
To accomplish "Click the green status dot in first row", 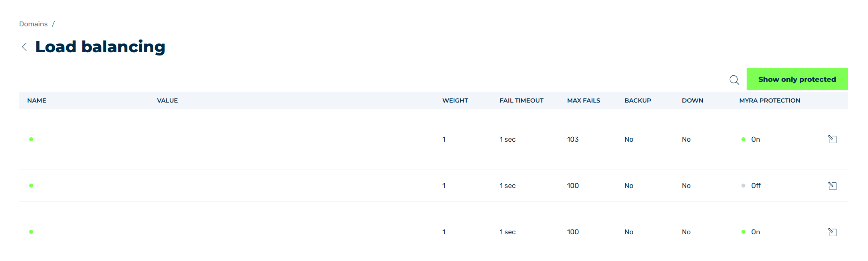I will click(31, 139).
